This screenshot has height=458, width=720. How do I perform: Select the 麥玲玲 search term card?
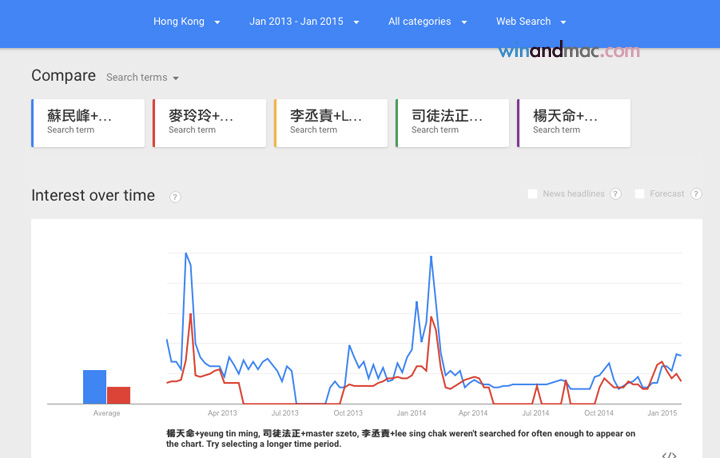pyautogui.click(x=210, y=123)
